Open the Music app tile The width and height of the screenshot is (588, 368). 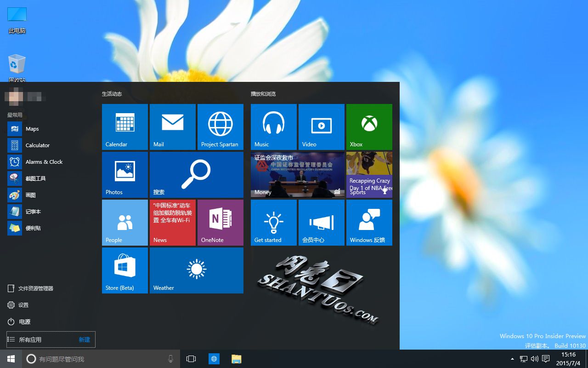(x=273, y=127)
